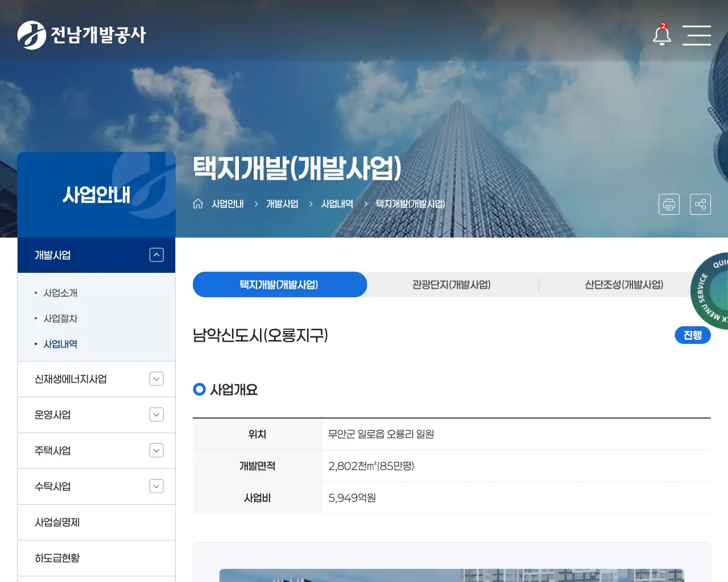Select the 택지개발(개발사업) tab
Image resolution: width=728 pixels, height=582 pixels.
point(279,284)
